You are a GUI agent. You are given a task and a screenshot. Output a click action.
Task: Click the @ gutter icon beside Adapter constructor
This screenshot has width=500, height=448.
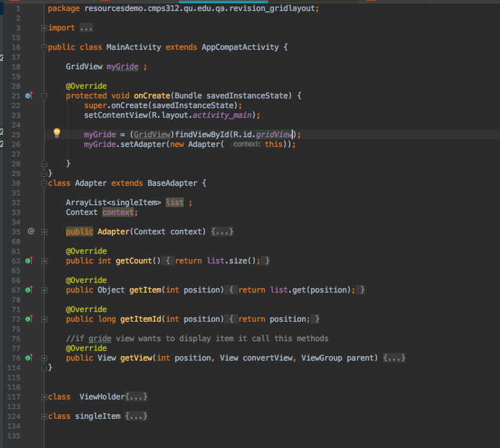[31, 231]
